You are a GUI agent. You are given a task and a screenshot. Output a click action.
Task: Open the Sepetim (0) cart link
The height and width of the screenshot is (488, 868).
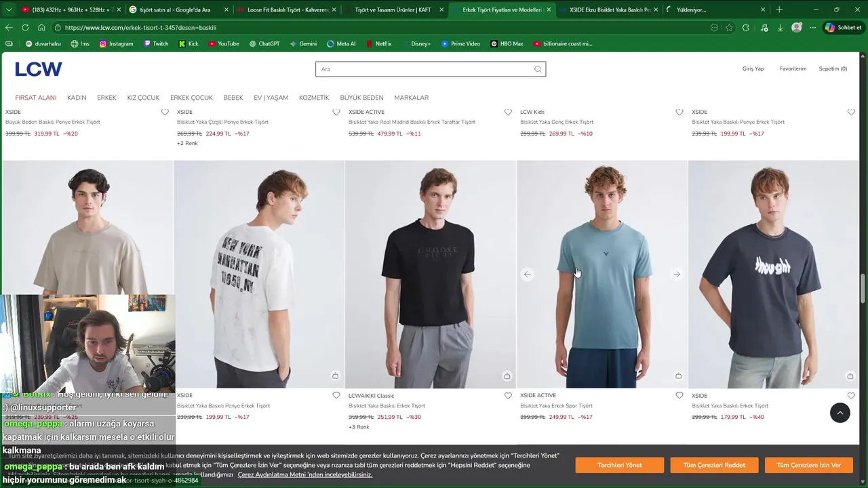point(833,68)
